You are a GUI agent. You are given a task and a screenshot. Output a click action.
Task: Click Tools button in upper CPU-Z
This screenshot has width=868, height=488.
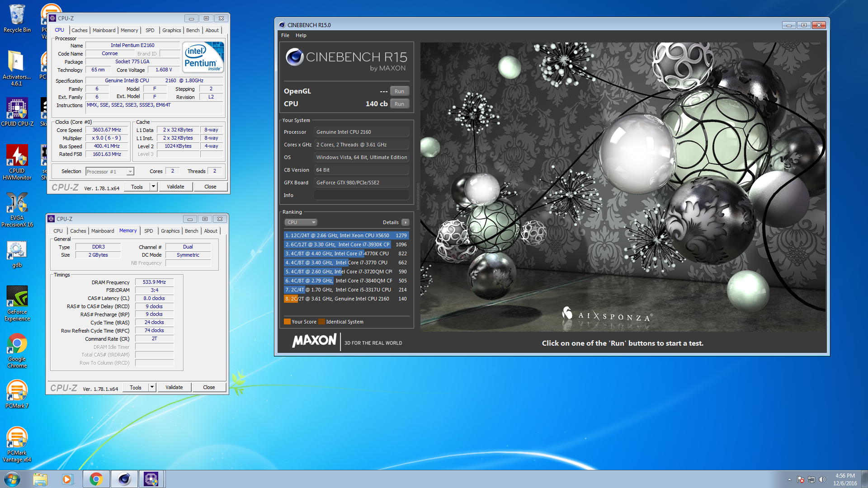pyautogui.click(x=137, y=187)
